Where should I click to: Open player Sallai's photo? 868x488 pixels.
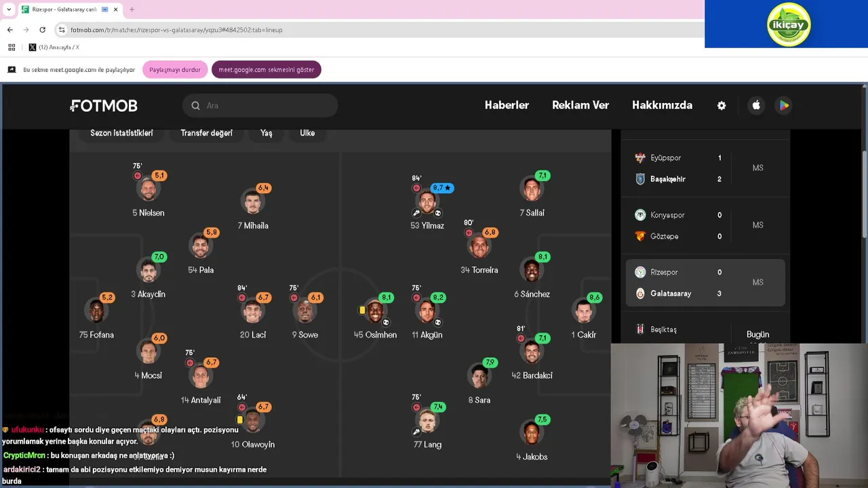[x=532, y=189]
